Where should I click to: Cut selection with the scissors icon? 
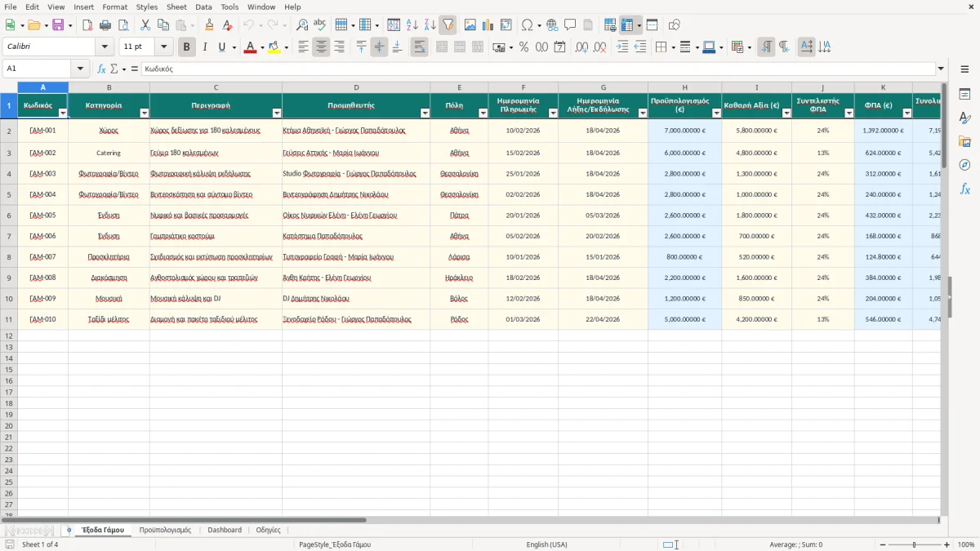[145, 25]
